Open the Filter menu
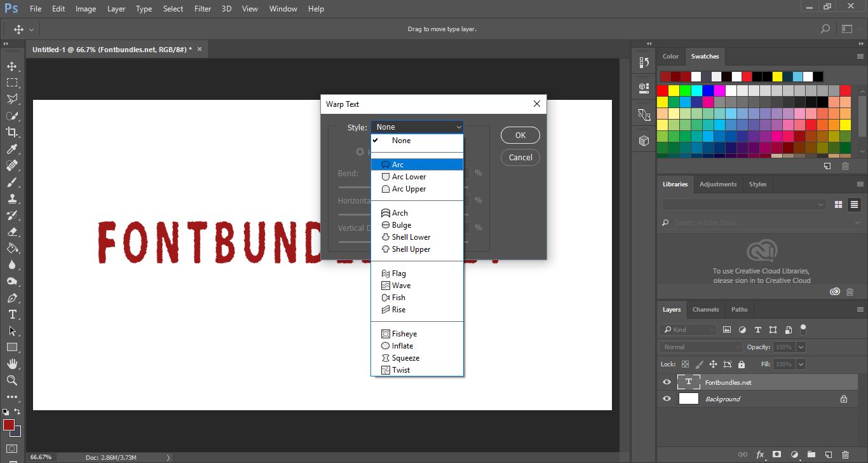 click(x=202, y=8)
